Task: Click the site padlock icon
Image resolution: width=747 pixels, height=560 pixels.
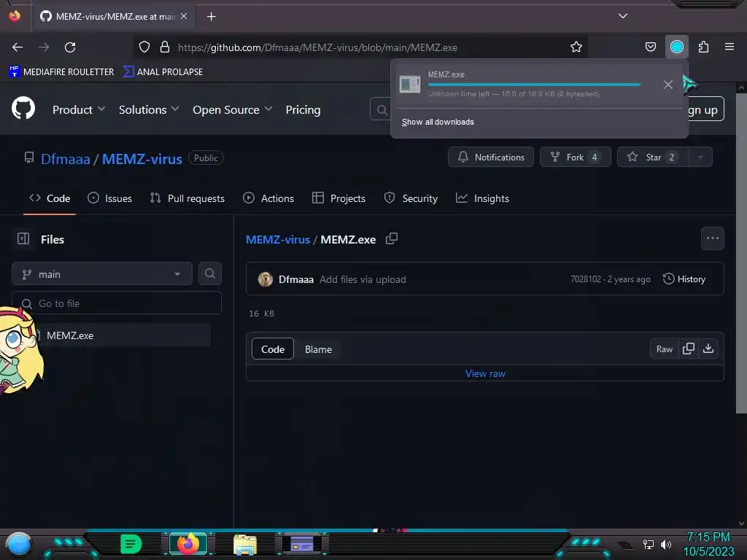Action: pyautogui.click(x=165, y=47)
